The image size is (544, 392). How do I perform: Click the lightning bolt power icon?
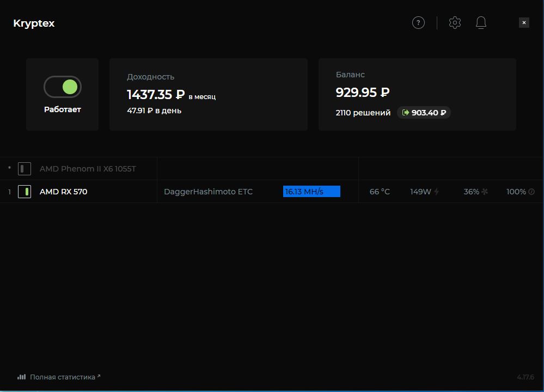[436, 192]
